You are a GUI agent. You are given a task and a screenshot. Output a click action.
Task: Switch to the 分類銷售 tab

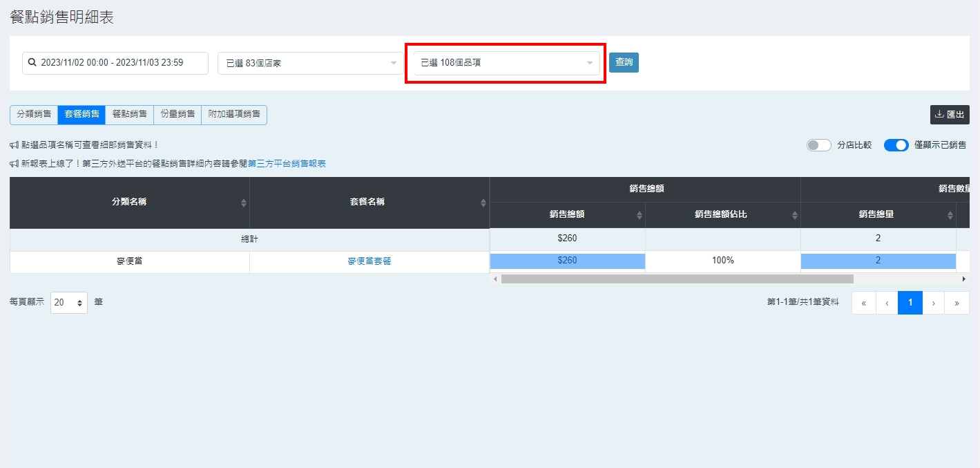click(34, 115)
